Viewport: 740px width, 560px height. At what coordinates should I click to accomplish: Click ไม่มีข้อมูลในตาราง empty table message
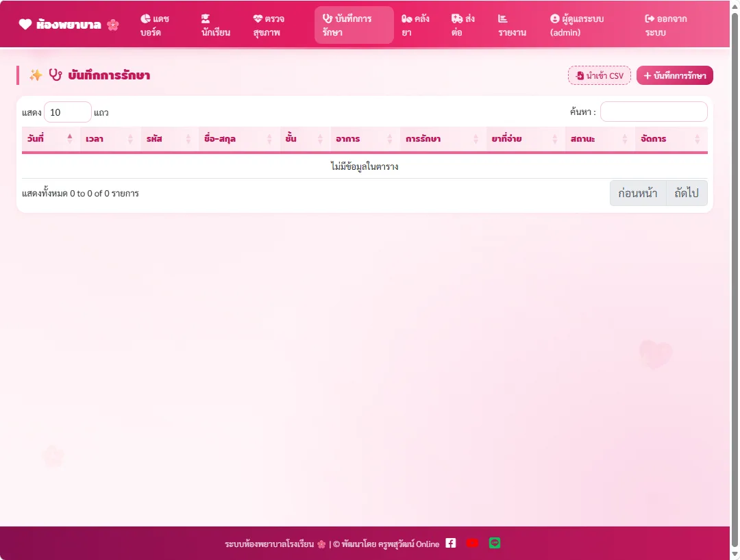(365, 166)
